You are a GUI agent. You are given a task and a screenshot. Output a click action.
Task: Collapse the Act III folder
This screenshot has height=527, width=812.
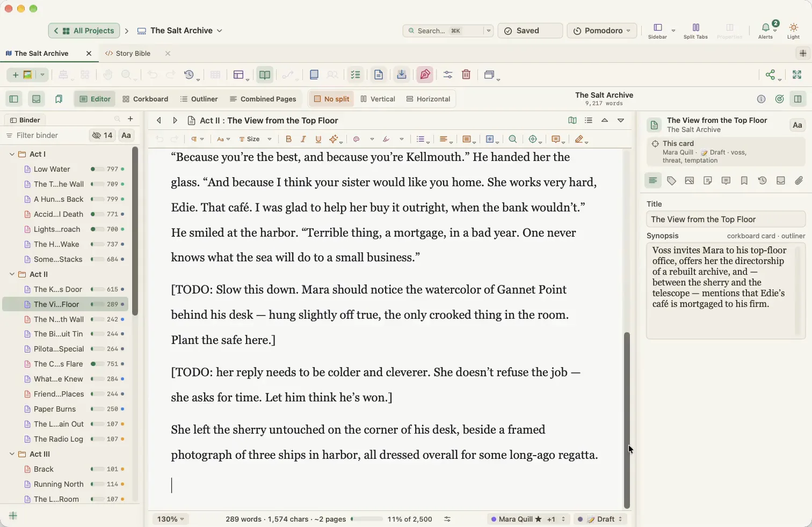coord(12,454)
